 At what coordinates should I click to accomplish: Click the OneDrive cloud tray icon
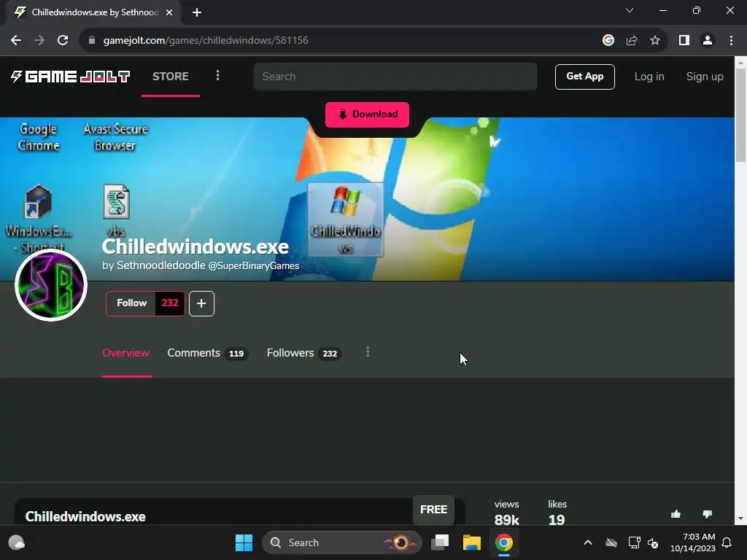pos(611,542)
